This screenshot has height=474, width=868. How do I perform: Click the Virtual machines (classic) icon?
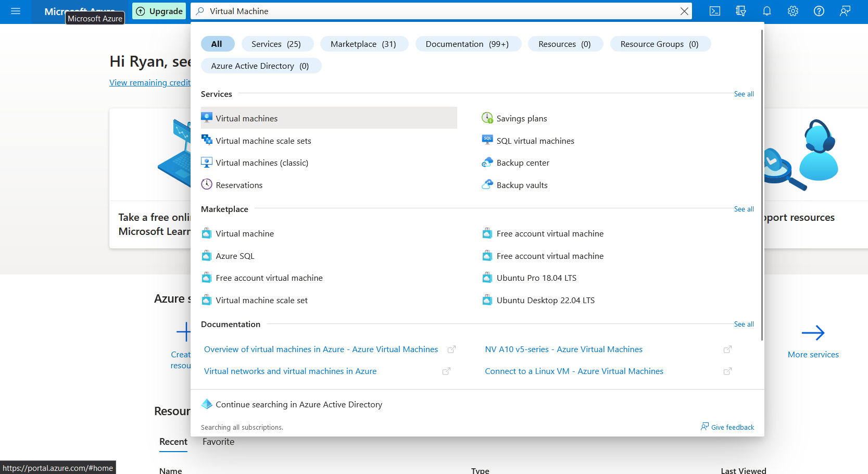pyautogui.click(x=207, y=162)
